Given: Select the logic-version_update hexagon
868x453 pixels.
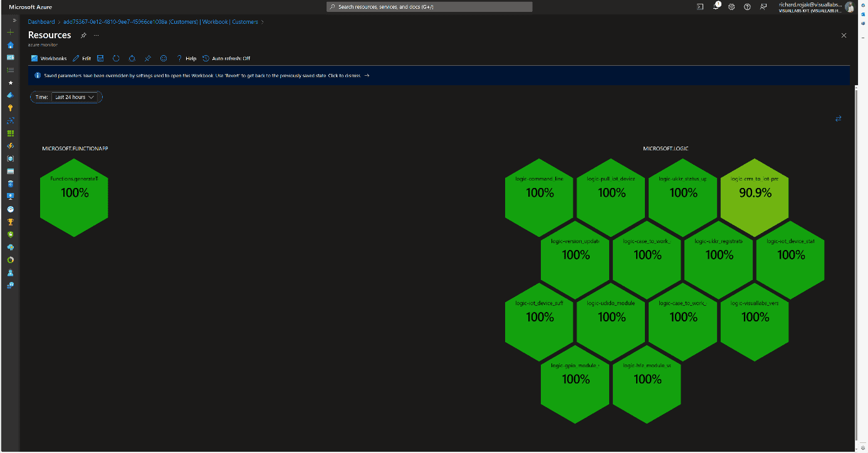Looking at the screenshot, I should 575,259.
